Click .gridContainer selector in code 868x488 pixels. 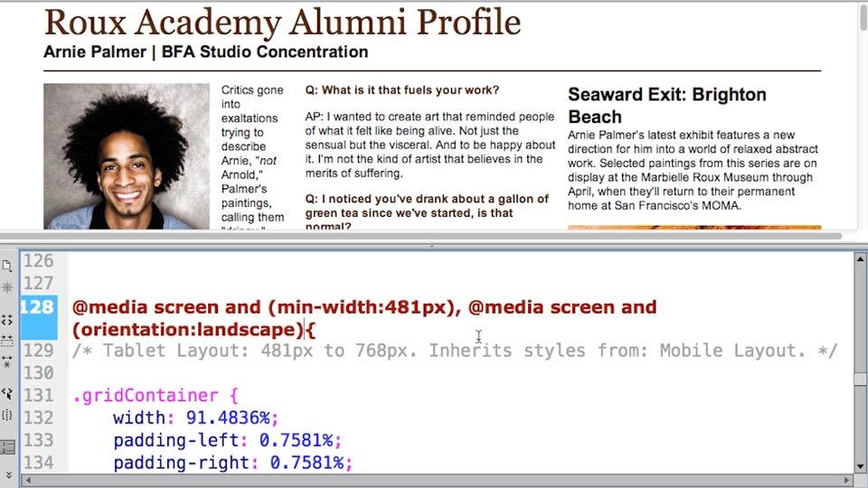[x=146, y=396]
